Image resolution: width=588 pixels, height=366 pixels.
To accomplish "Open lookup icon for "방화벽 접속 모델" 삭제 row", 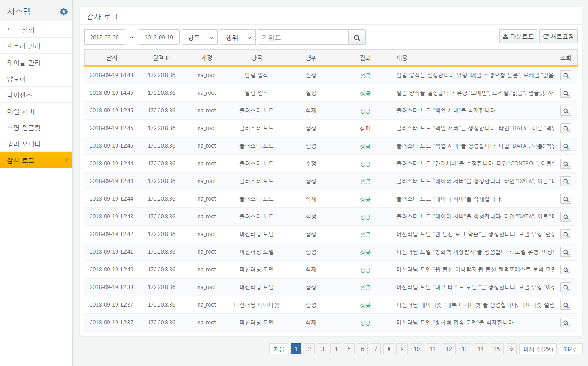I will click(566, 323).
